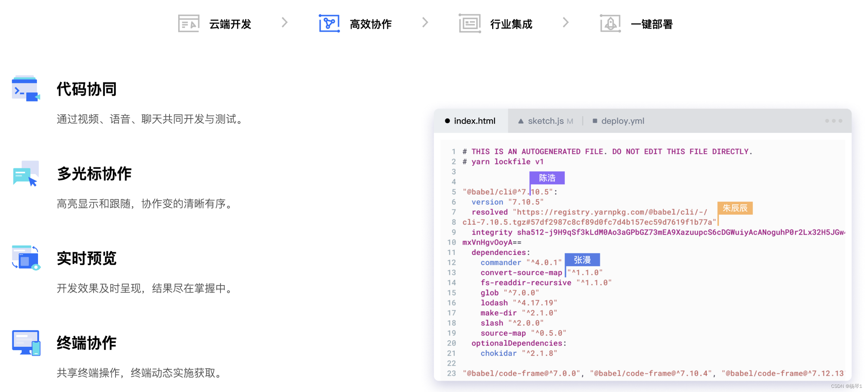This screenshot has height=392, width=868.
Task: Click the M modified marker on sketch.js
Action: tap(570, 121)
